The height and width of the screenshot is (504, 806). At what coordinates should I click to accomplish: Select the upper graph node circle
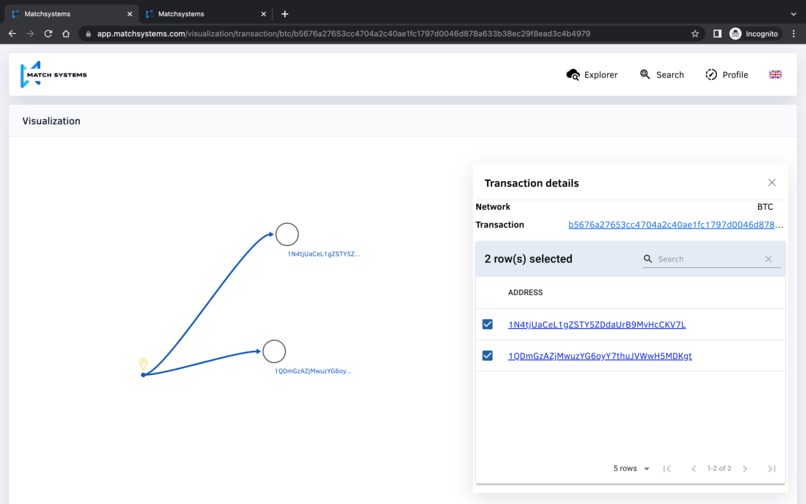tap(287, 234)
